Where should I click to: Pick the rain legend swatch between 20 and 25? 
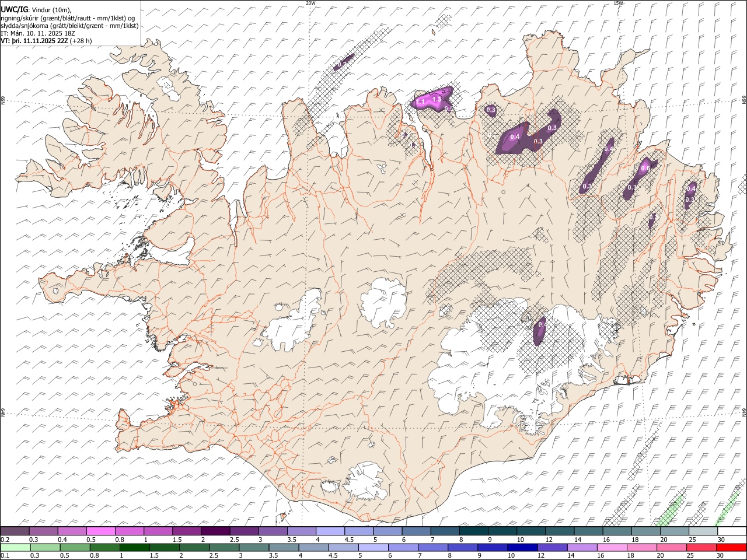pos(672,547)
